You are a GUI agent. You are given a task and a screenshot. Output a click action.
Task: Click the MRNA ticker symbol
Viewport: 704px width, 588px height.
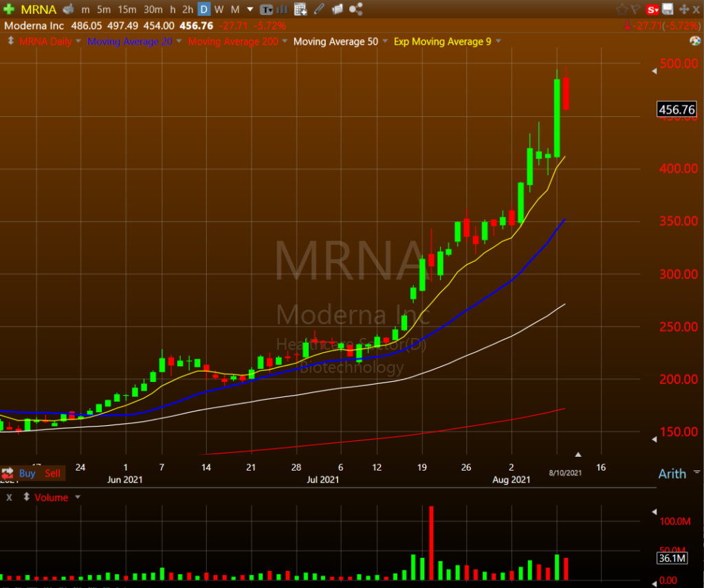[x=38, y=10]
